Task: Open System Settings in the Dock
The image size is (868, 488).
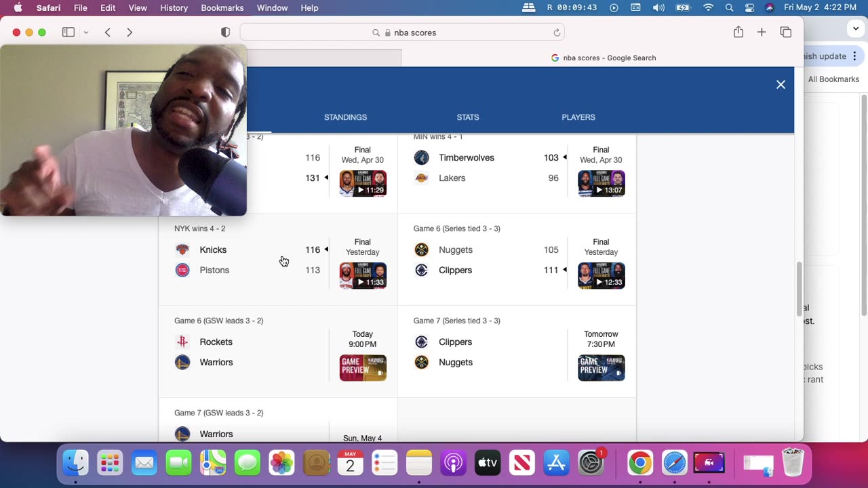Action: (591, 463)
